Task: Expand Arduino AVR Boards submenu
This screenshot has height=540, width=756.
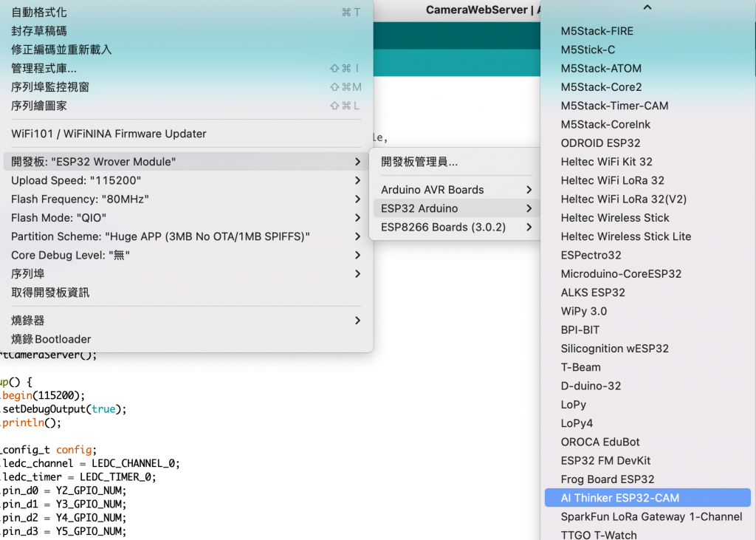Action: [456, 190]
